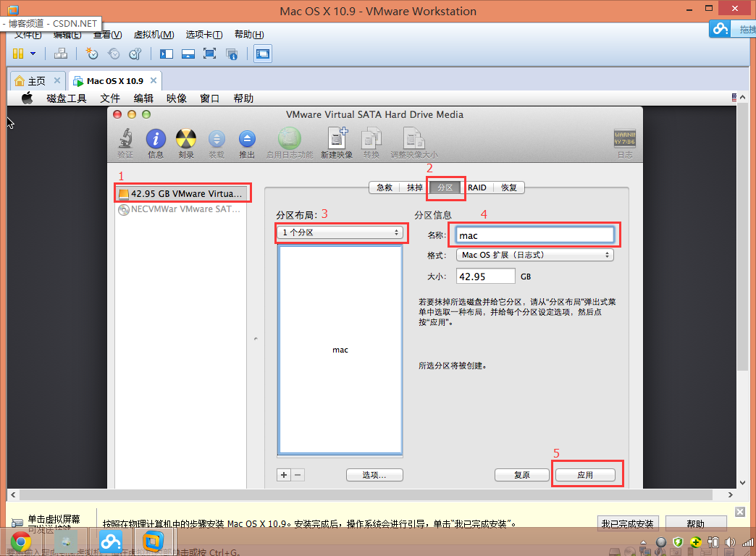Click the Eject icon in Disk Utility toolbar
Image resolution: width=756 pixels, height=556 pixels.
click(x=247, y=139)
